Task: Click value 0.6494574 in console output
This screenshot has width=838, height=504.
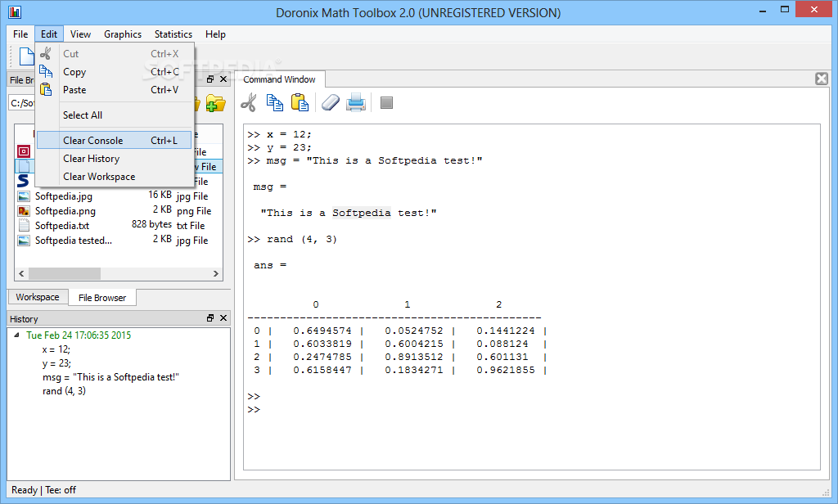Action: pos(322,331)
